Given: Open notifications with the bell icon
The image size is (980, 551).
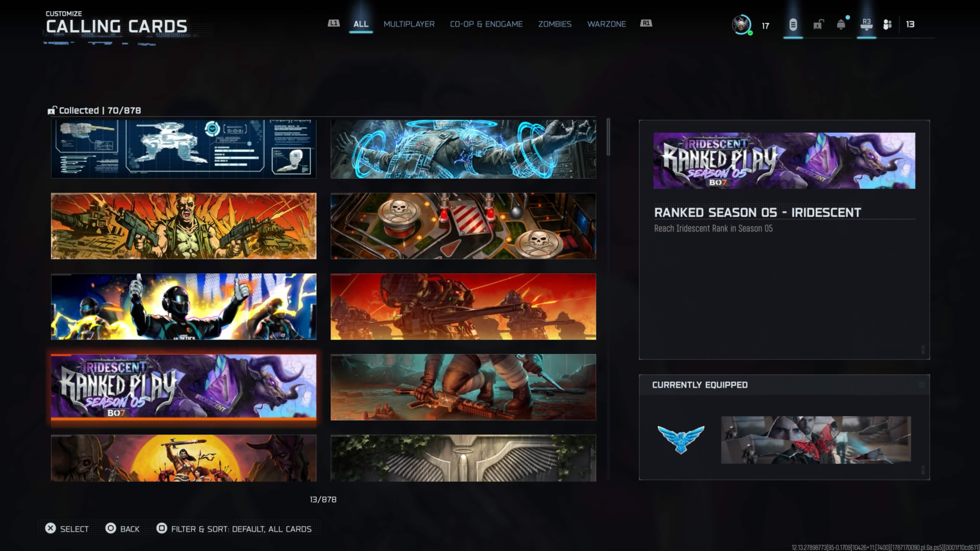Looking at the screenshot, I should pos(841,25).
